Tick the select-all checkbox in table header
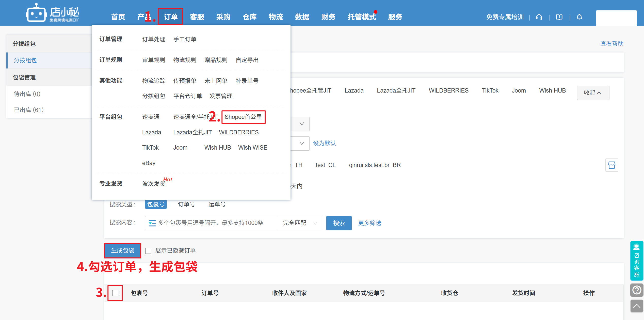 click(115, 293)
